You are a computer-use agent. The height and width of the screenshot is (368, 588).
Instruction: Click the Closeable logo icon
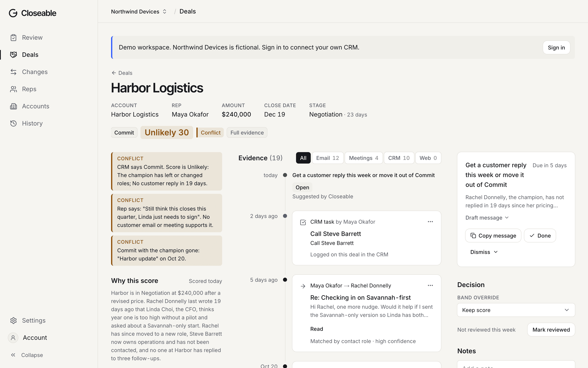(13, 13)
